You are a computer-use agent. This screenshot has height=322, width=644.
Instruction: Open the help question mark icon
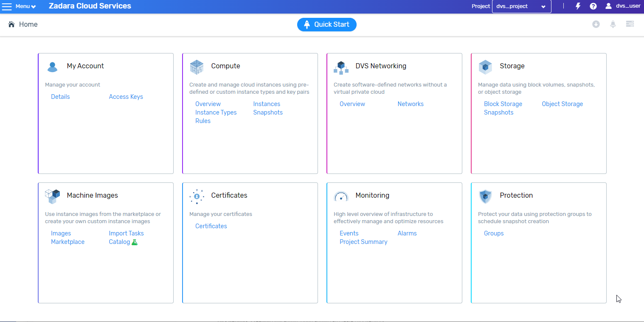click(593, 6)
